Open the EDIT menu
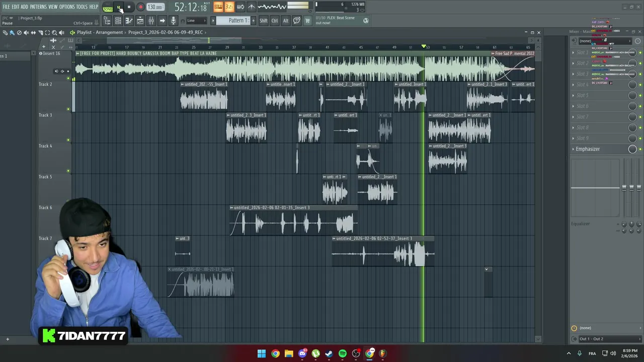This screenshot has height=362, width=644. pyautogui.click(x=16, y=7)
